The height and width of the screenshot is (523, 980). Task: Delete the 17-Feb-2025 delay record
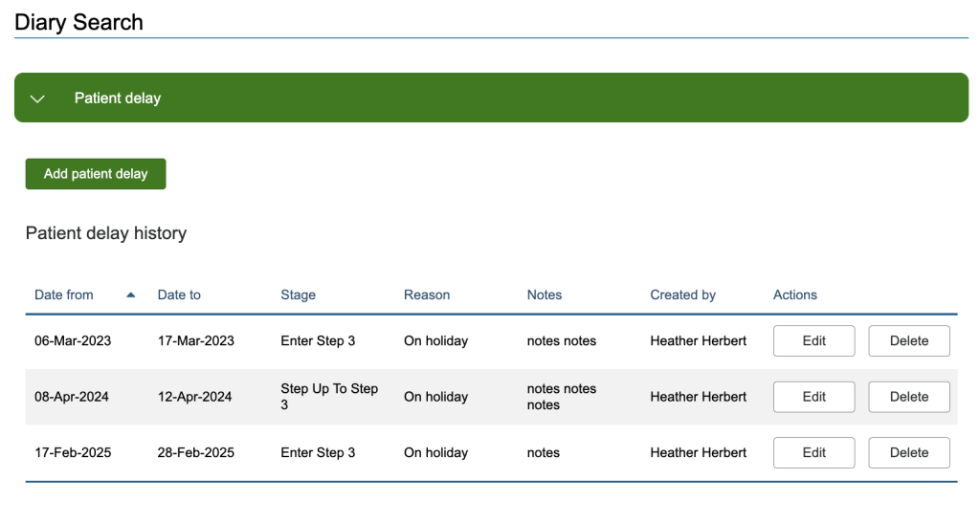click(x=908, y=452)
